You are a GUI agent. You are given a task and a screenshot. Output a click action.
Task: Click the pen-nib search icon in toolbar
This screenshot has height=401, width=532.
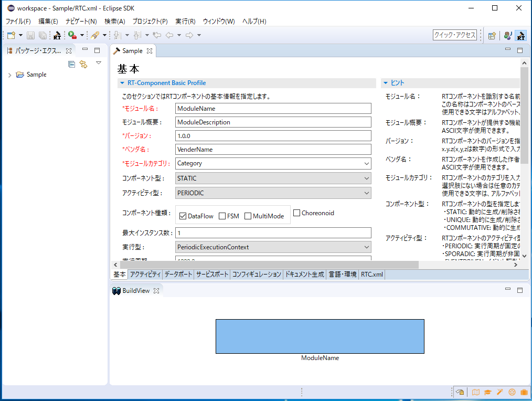tap(95, 35)
